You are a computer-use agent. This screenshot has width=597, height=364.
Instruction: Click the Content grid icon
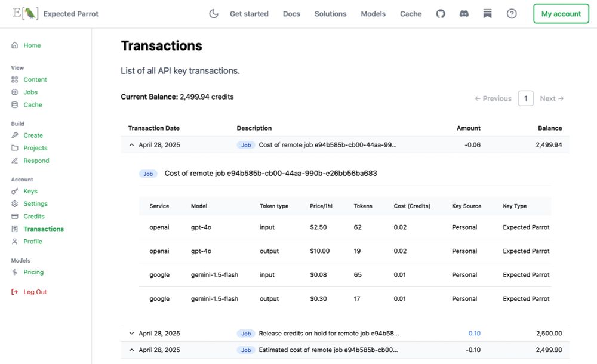pos(14,79)
